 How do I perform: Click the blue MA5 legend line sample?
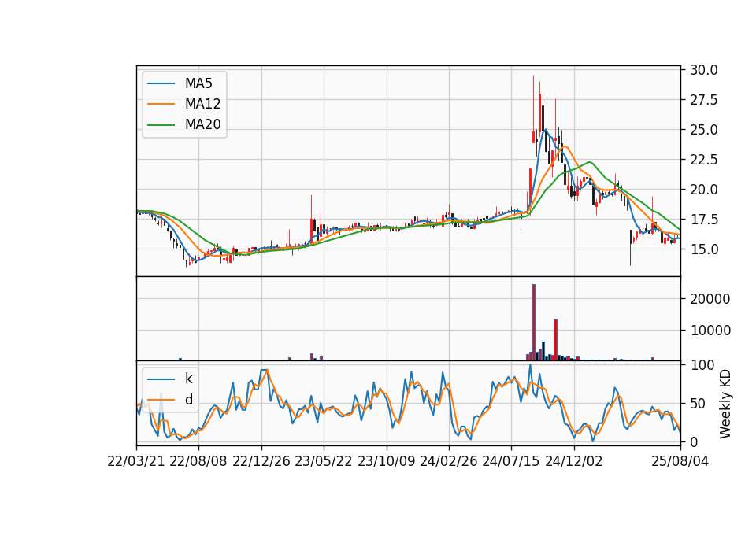(x=161, y=83)
